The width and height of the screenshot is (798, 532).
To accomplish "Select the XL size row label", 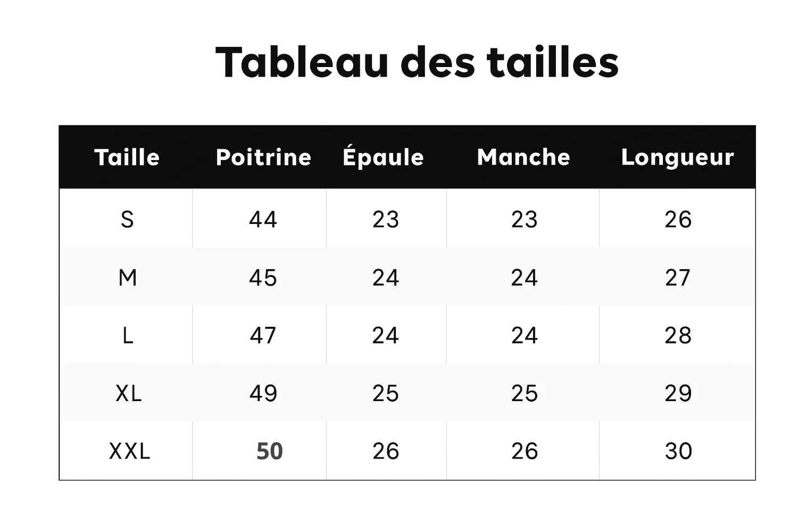I will (129, 394).
